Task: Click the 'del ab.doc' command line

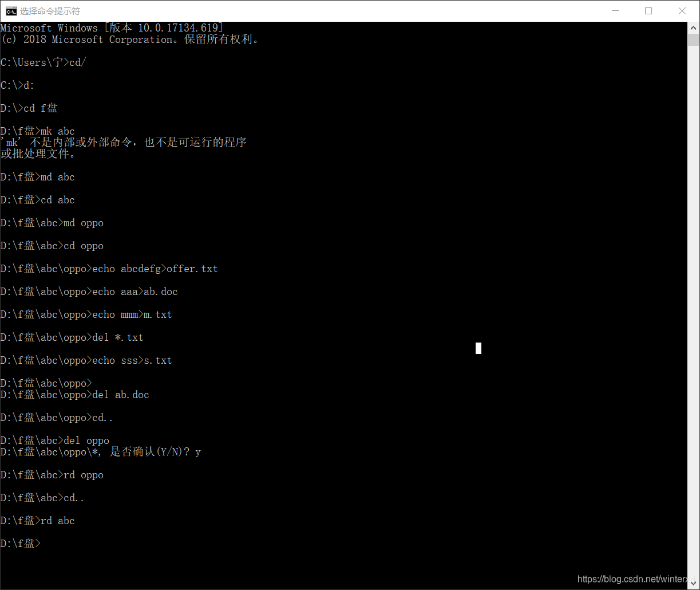Action: pos(75,395)
